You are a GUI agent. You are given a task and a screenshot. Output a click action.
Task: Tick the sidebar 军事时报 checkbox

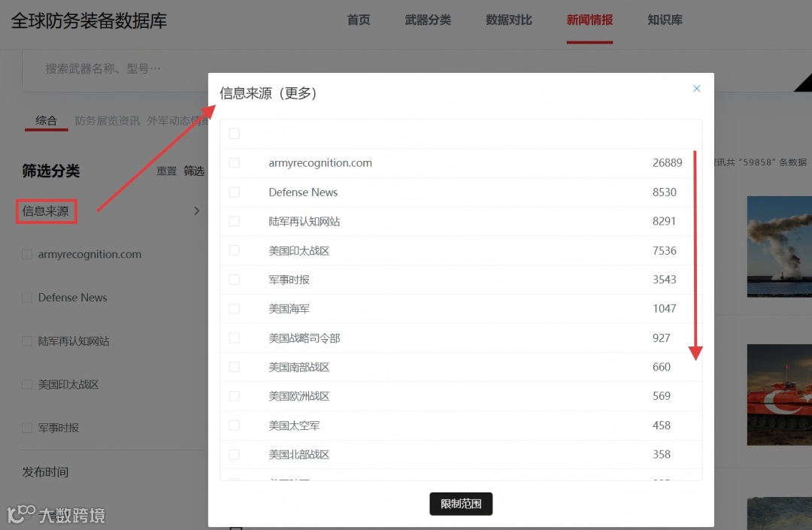27,428
